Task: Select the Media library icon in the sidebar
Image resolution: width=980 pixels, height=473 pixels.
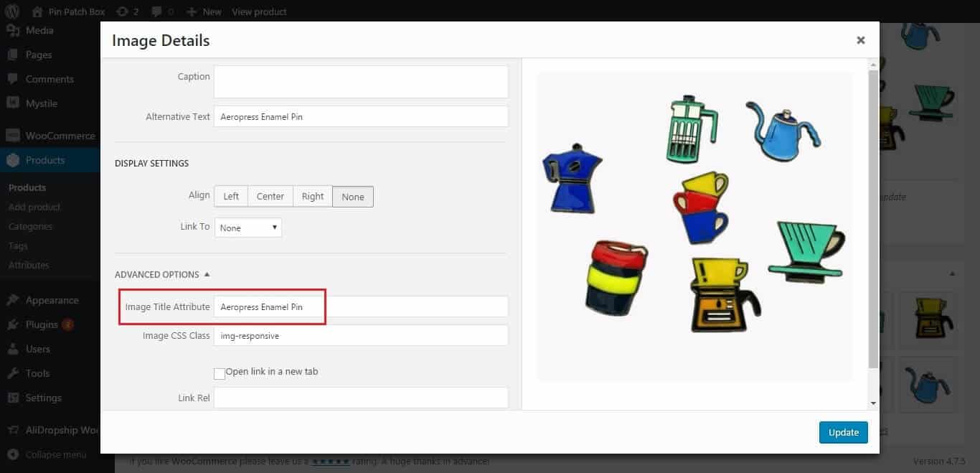Action: click(13, 30)
